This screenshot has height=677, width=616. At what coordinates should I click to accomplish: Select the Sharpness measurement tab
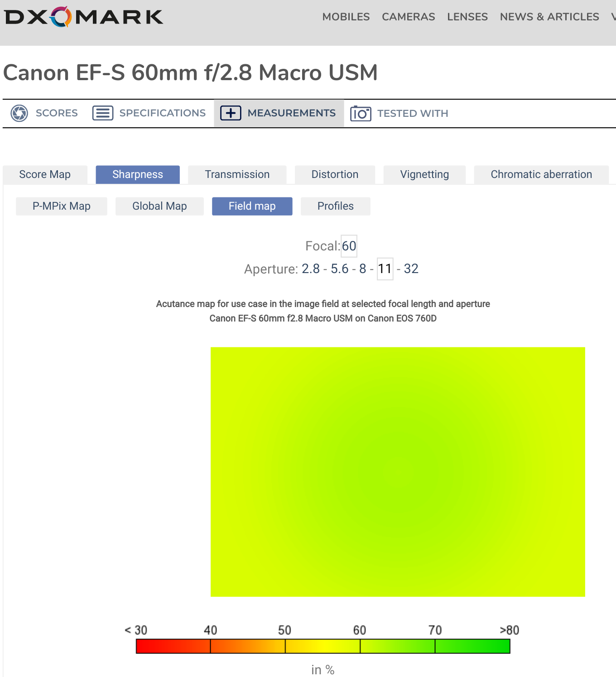138,174
